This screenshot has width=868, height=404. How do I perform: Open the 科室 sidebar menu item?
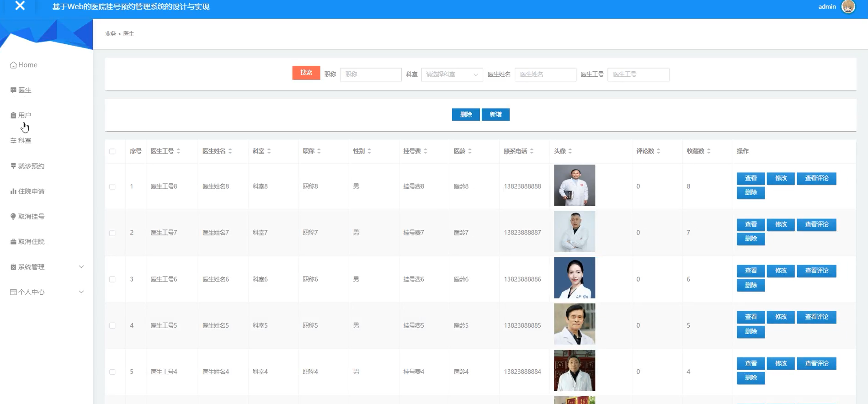pyautogui.click(x=25, y=140)
